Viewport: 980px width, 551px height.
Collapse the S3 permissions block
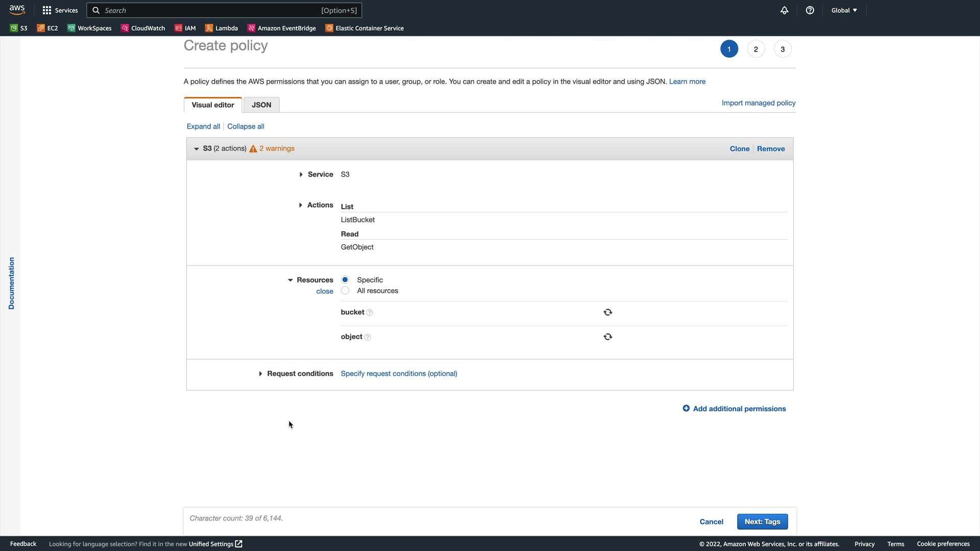pos(197,149)
